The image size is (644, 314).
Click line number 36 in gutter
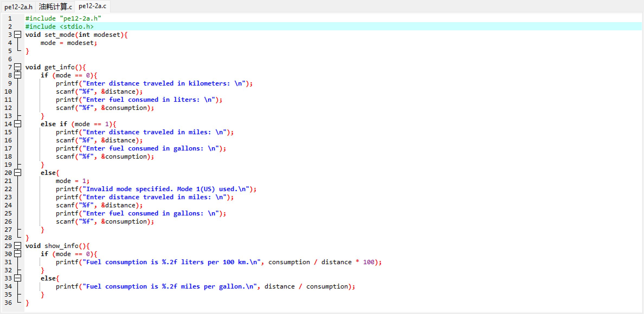pyautogui.click(x=8, y=303)
